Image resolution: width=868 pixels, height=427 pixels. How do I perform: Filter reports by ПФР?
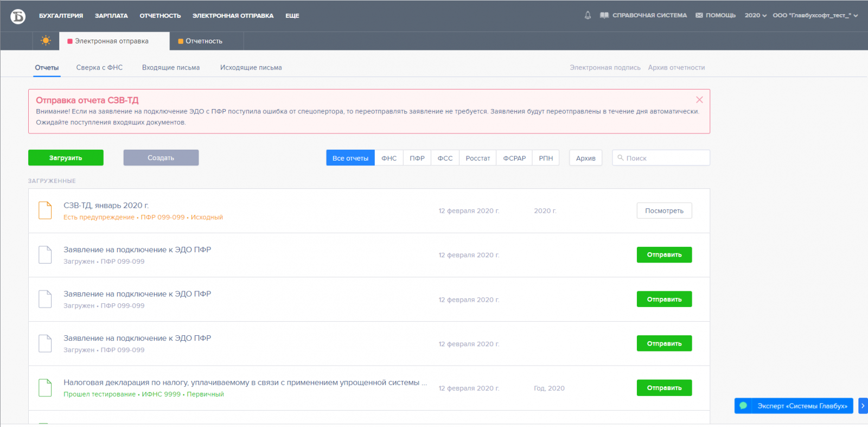click(417, 158)
